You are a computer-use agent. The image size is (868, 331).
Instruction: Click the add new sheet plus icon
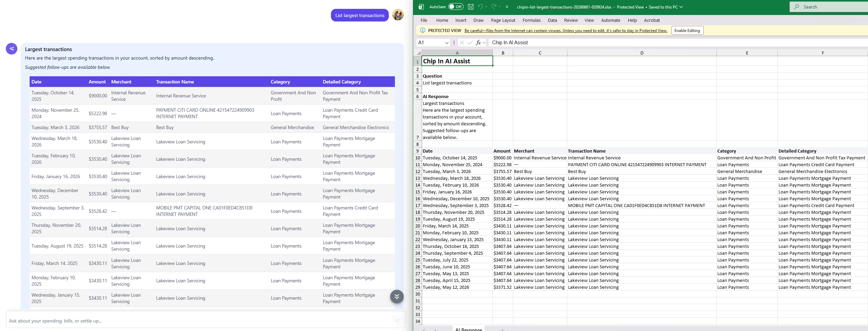(502, 329)
